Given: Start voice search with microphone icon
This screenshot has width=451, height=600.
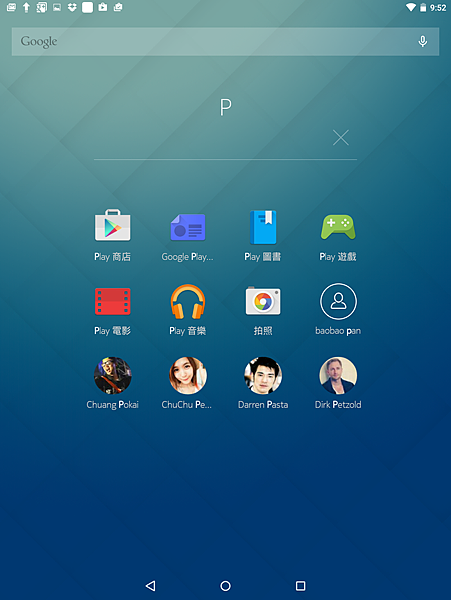Looking at the screenshot, I should click(x=423, y=41).
